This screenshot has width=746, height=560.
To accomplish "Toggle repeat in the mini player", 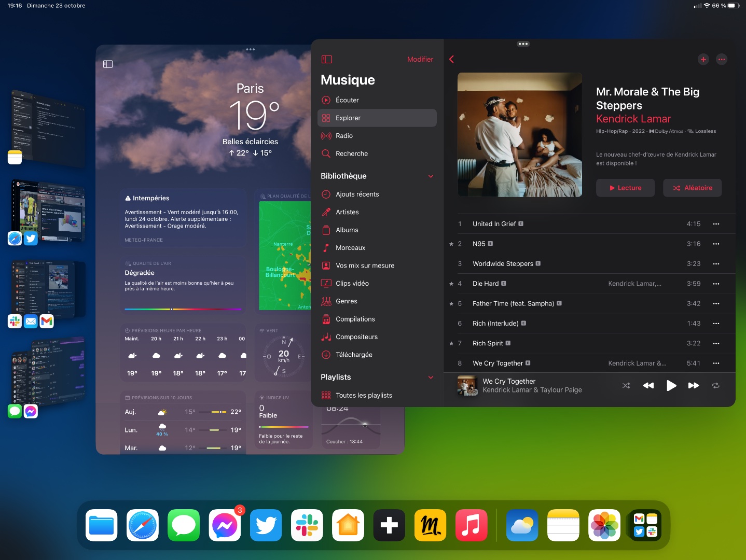I will coord(716,385).
